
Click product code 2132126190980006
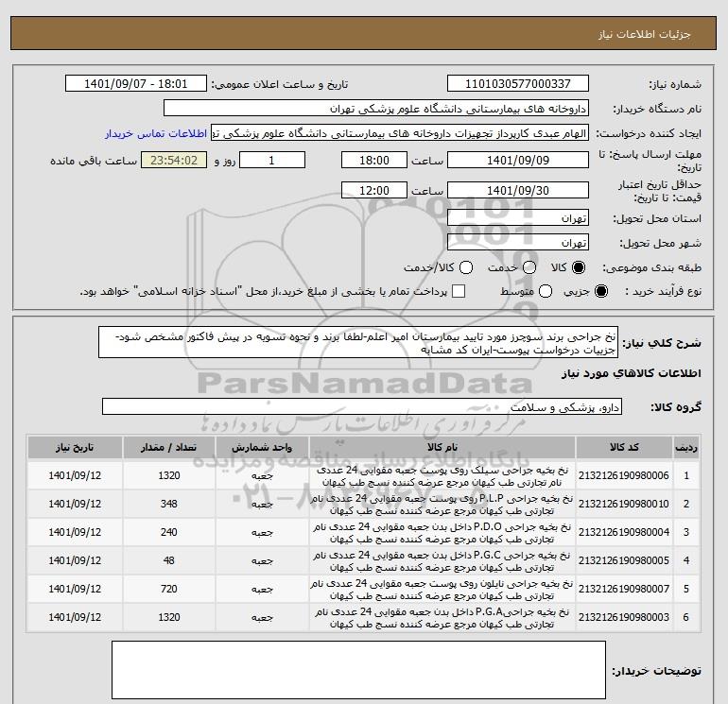click(624, 475)
